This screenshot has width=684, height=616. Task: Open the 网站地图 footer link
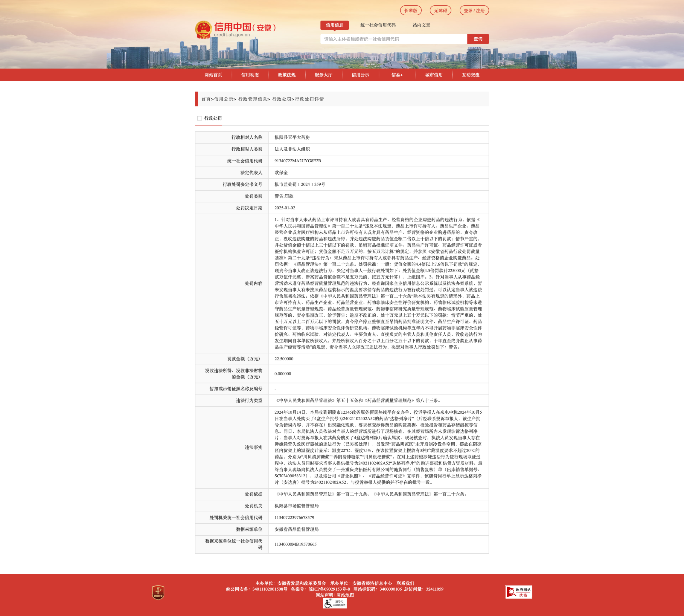tap(345, 595)
